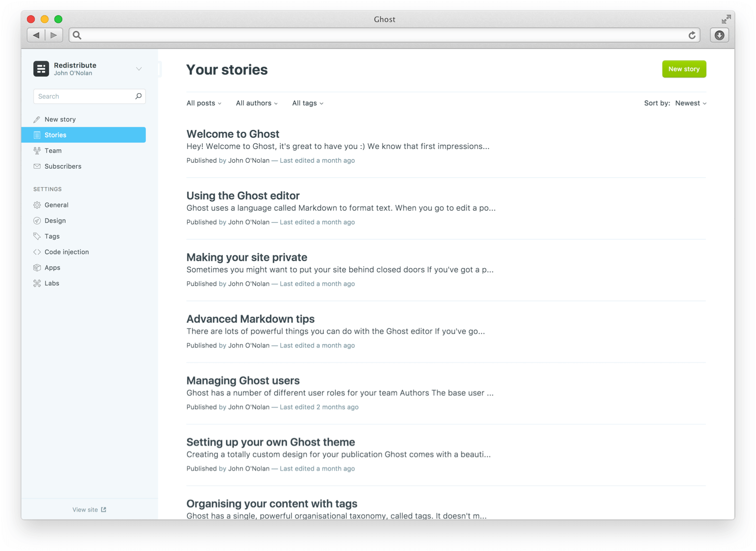
Task: Select Subscribers in the sidebar menu
Action: (x=63, y=166)
